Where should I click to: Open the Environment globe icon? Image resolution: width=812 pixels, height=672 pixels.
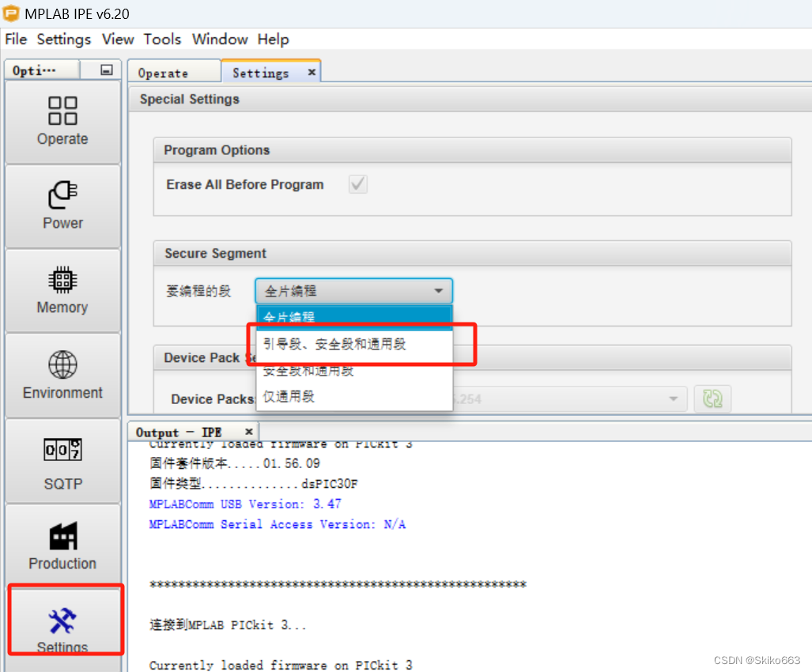tap(62, 364)
